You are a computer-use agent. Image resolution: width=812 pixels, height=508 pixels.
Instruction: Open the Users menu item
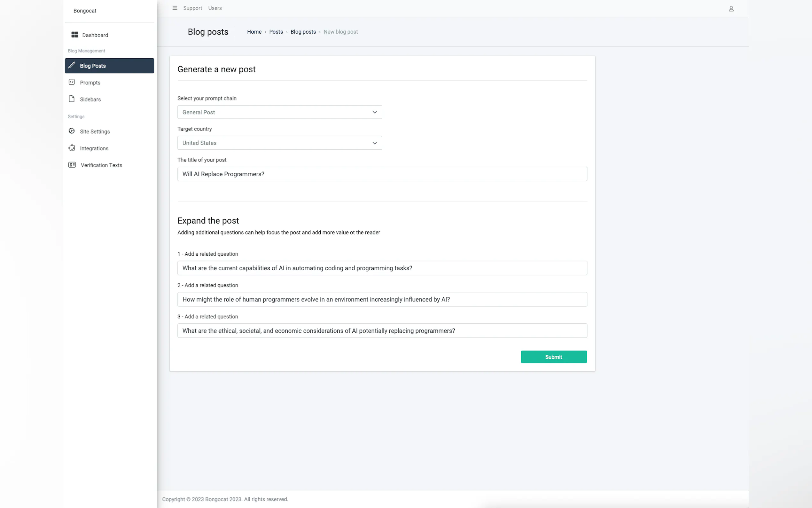coord(215,8)
